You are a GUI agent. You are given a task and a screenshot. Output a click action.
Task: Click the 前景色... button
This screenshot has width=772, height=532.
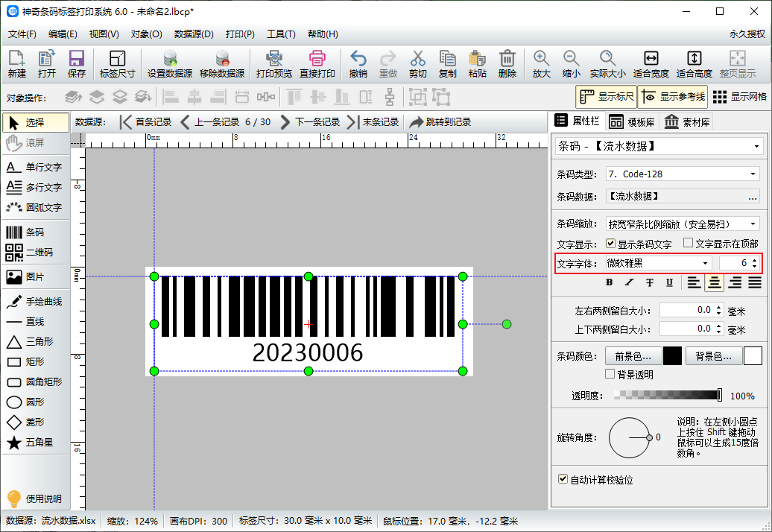(x=633, y=356)
